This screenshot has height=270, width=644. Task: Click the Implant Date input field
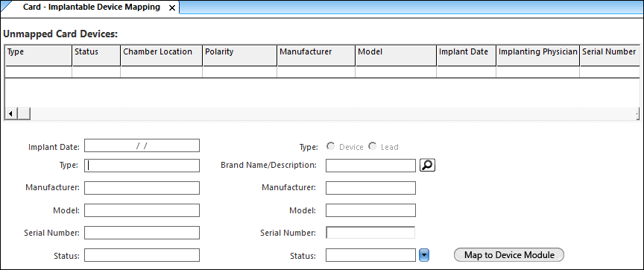coord(142,146)
